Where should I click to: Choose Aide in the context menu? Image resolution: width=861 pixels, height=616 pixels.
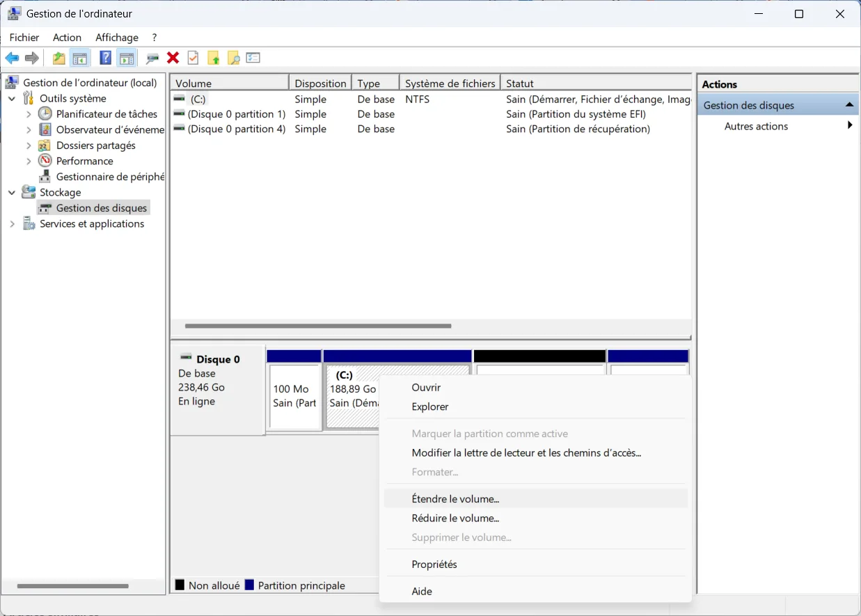point(535,591)
